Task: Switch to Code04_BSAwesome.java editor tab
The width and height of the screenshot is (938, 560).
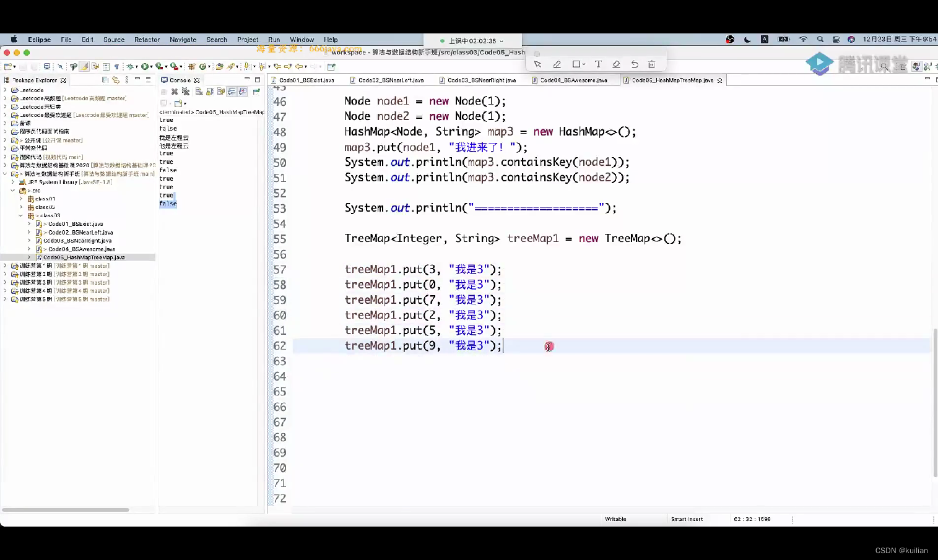Action: pos(573,80)
